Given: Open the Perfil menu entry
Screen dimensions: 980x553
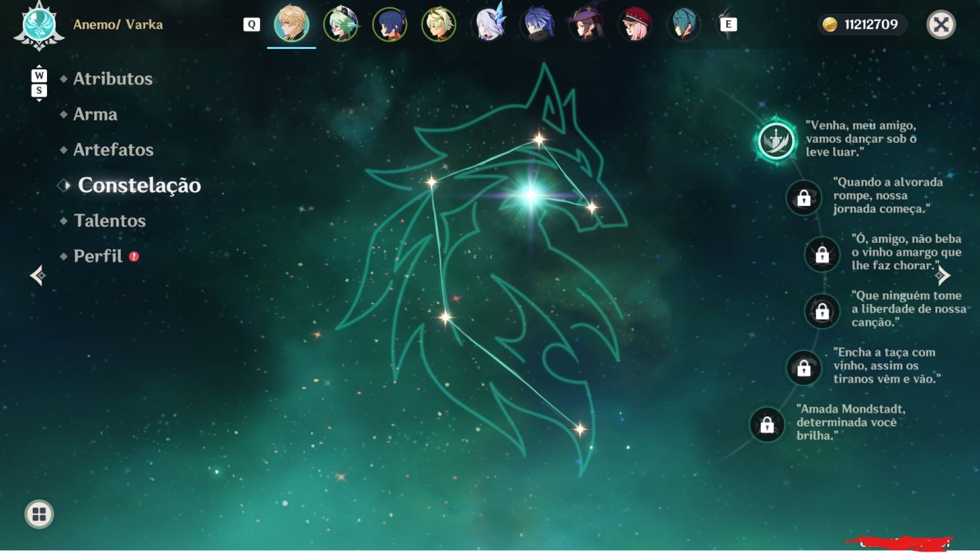Looking at the screenshot, I should [x=98, y=256].
